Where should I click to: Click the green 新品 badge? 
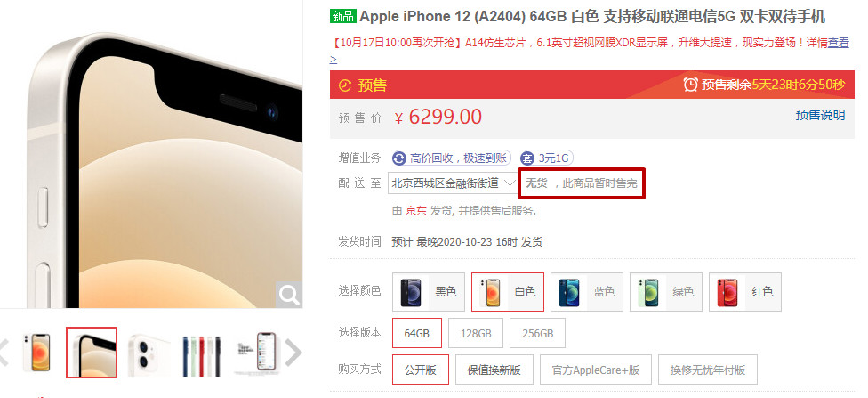[x=342, y=16]
